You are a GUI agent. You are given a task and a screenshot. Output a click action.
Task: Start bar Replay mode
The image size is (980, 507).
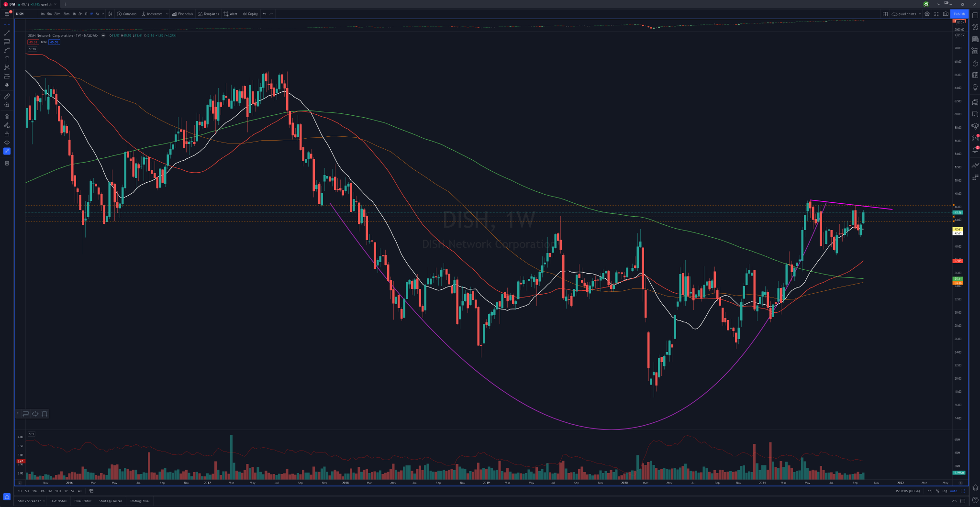tap(250, 14)
